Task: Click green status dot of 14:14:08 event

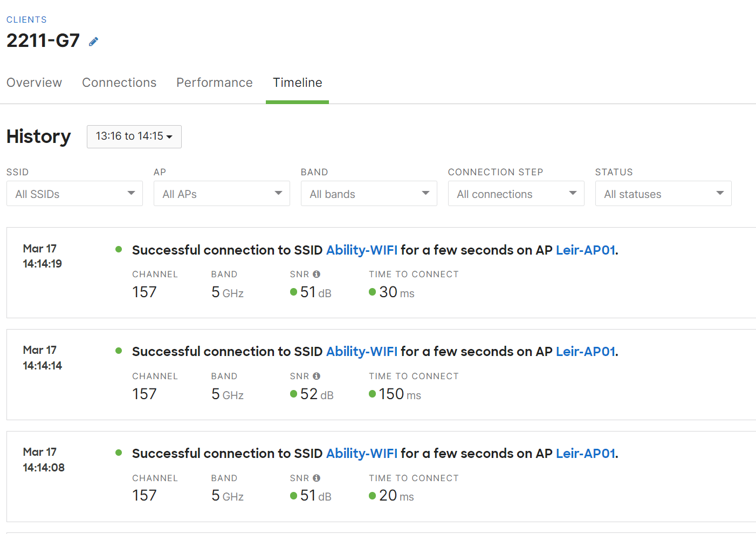Action: click(x=119, y=453)
